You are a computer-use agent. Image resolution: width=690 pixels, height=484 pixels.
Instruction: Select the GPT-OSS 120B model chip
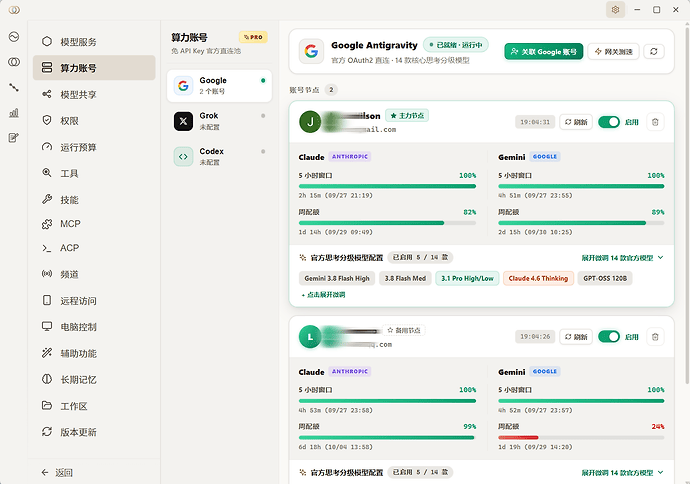click(605, 278)
